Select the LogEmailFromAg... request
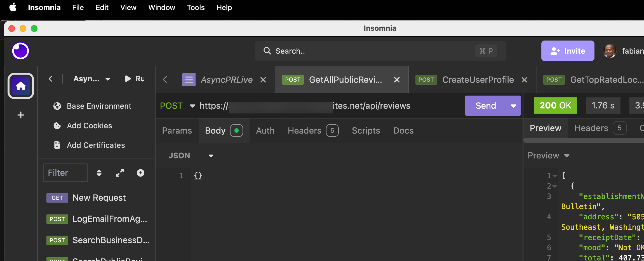The width and height of the screenshot is (644, 261). point(96,219)
